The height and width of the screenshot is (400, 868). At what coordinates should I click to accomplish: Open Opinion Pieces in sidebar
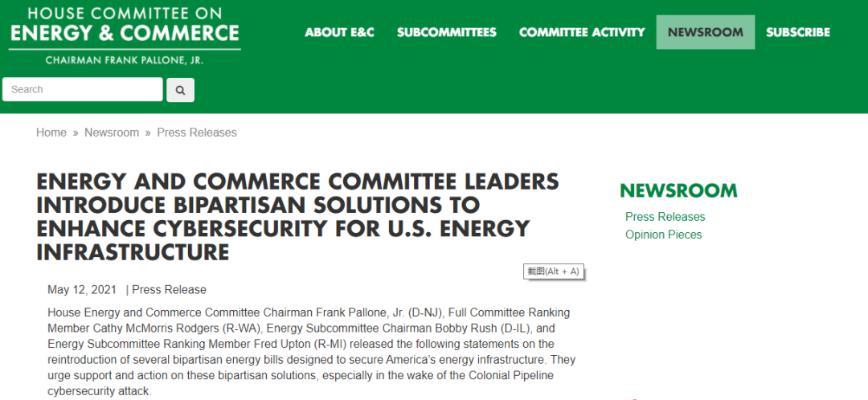663,235
